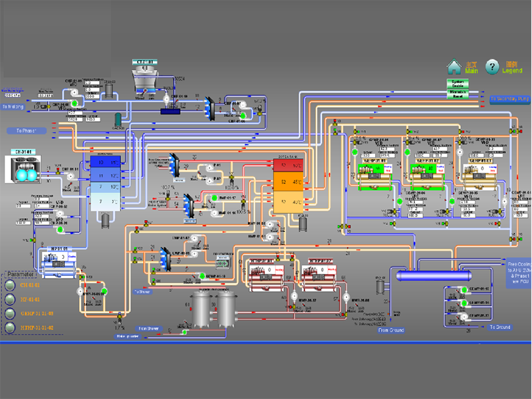The height and width of the screenshot is (399, 532).
Task: Go to the Main home screen
Action: 454,66
